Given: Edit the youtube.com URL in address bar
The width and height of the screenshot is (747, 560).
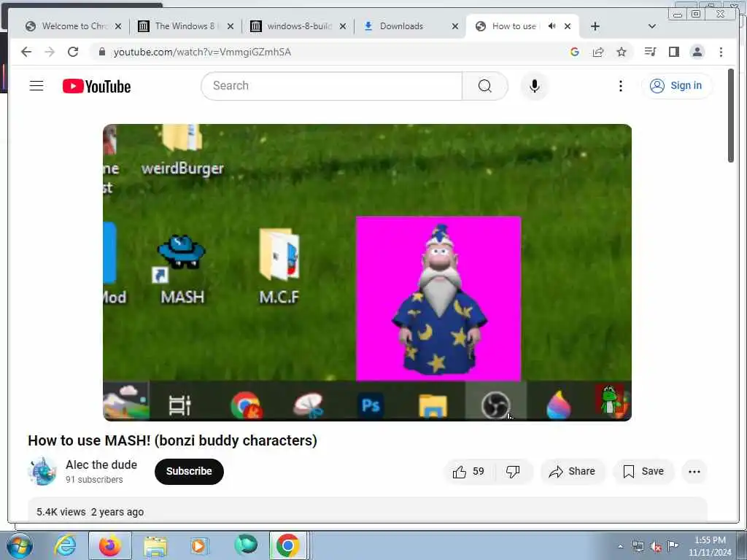Looking at the screenshot, I should point(202,52).
